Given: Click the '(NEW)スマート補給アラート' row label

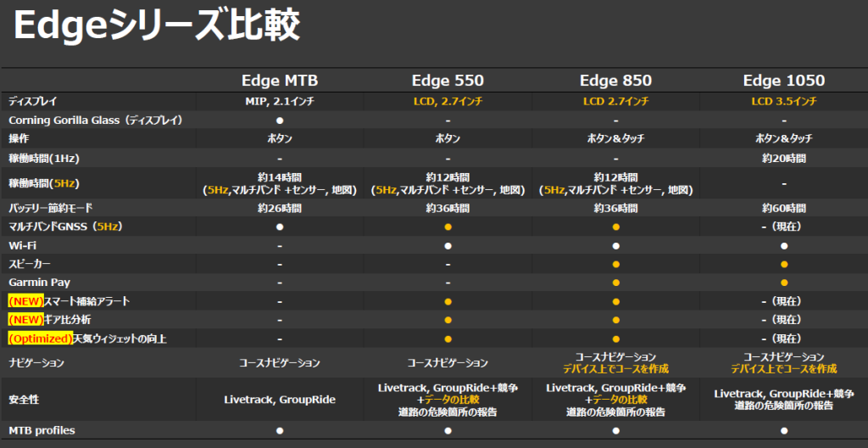Looking at the screenshot, I should click(70, 301).
